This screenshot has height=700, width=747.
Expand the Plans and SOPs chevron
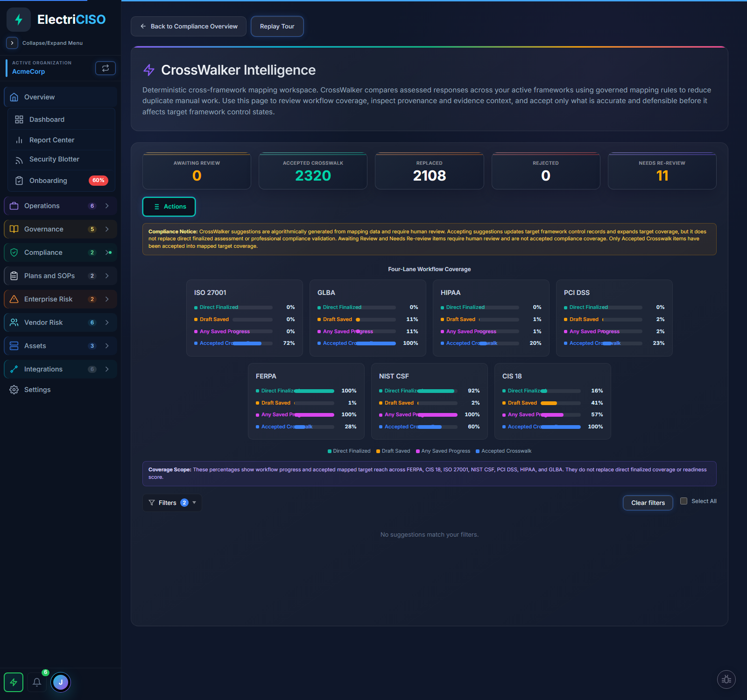(x=107, y=276)
